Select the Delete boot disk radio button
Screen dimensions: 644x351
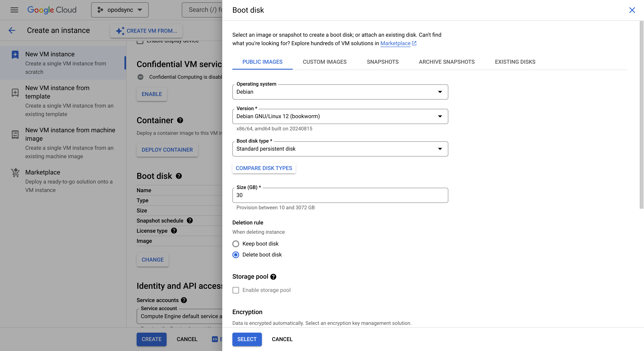(236, 255)
